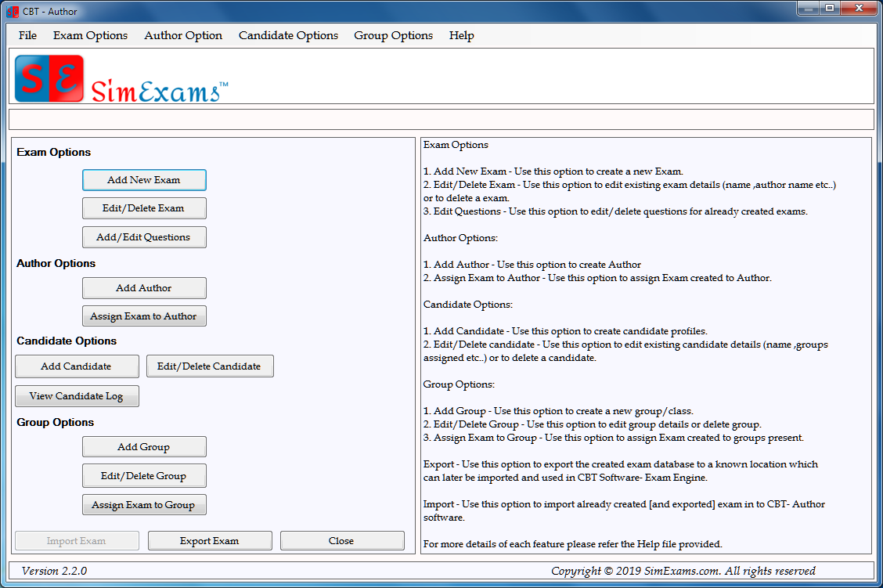Click the 'Candidate Options' heading in the left panel
This screenshot has width=883, height=588.
(x=67, y=341)
